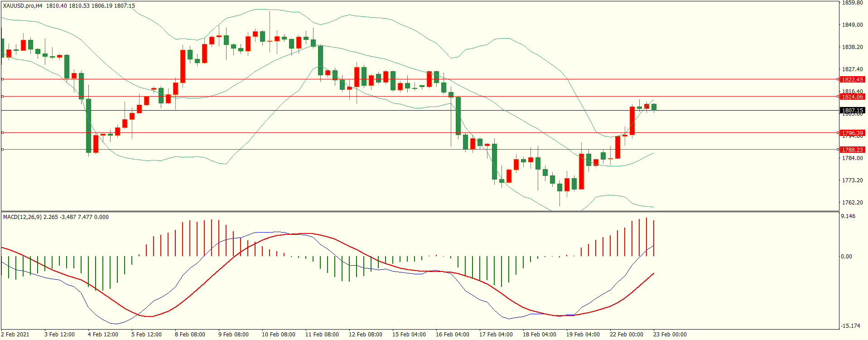
Task: Click the 23 Feb 00:00 date label
Action: coord(670,335)
